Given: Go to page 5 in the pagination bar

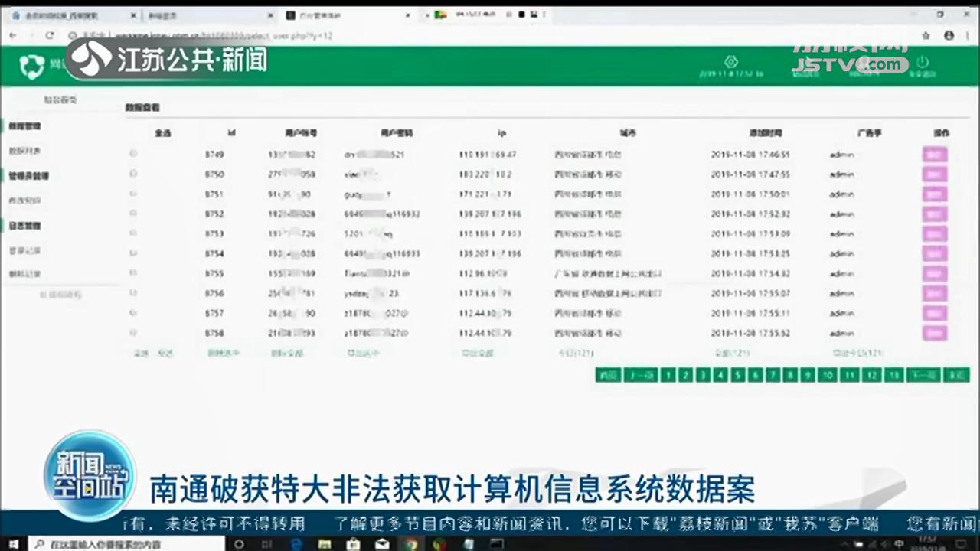Looking at the screenshot, I should (737, 375).
